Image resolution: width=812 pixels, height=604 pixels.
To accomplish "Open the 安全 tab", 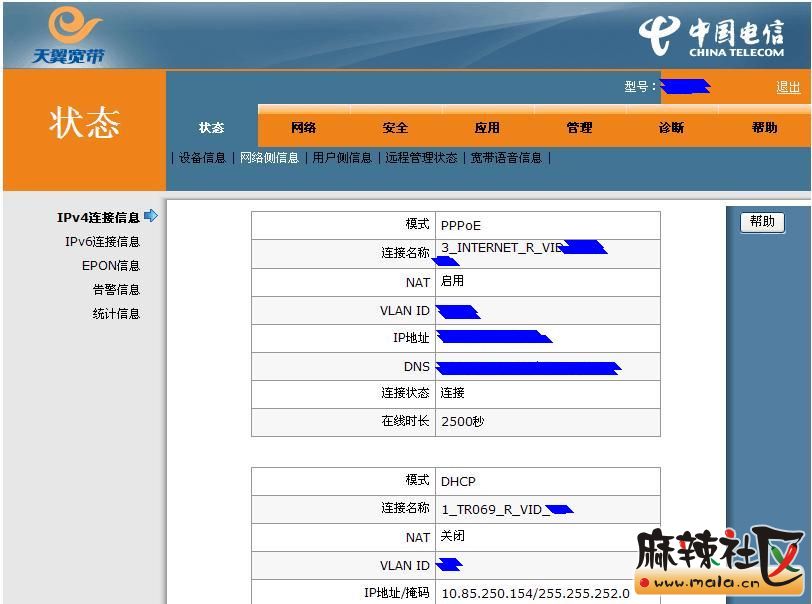I will tap(396, 128).
